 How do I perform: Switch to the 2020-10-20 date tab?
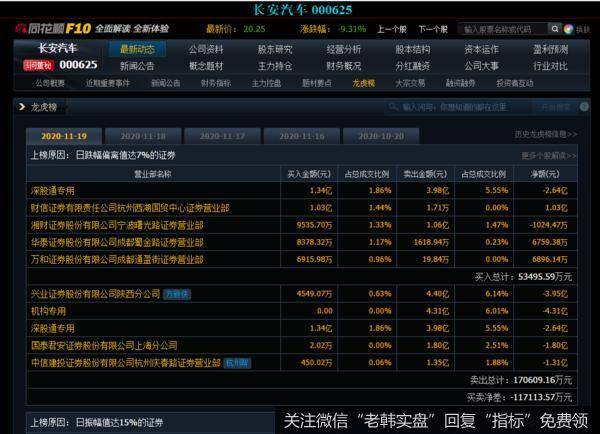click(381, 136)
